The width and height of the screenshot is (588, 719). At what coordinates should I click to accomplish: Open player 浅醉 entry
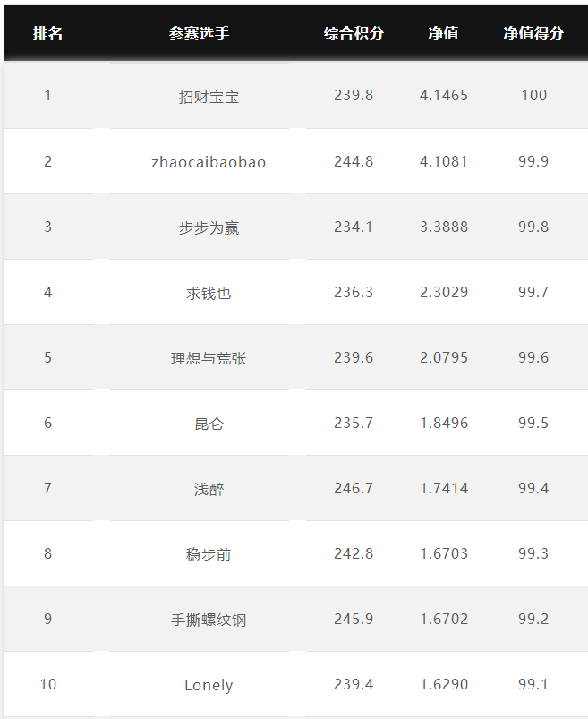[209, 489]
